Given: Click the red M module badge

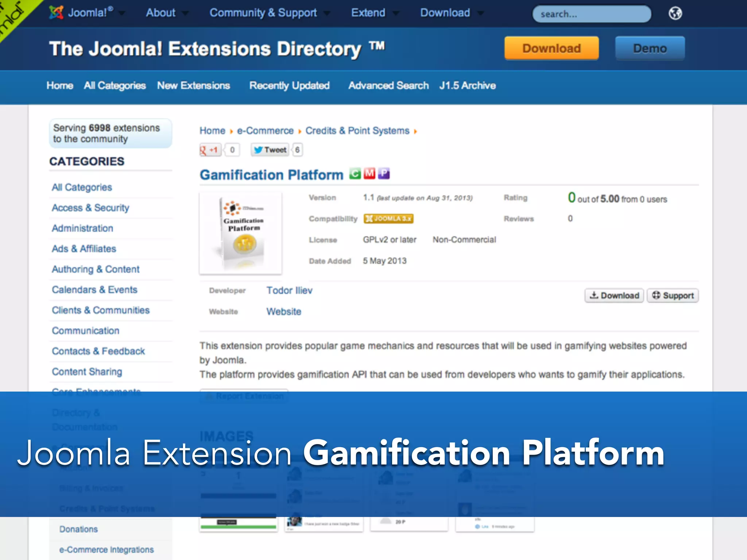Looking at the screenshot, I should (369, 174).
